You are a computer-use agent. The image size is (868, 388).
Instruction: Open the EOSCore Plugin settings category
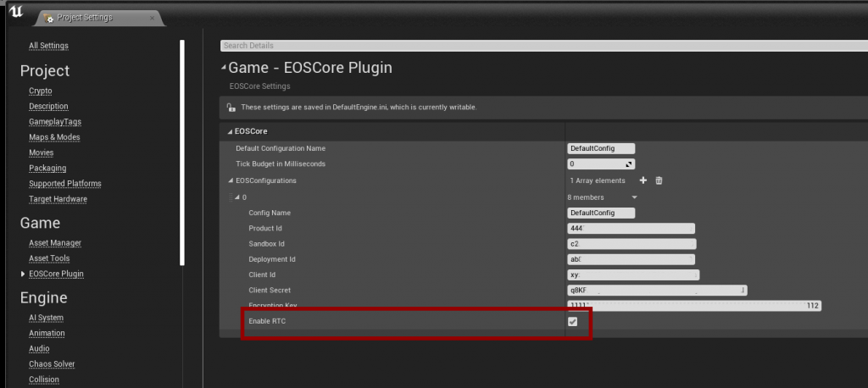[56, 274]
